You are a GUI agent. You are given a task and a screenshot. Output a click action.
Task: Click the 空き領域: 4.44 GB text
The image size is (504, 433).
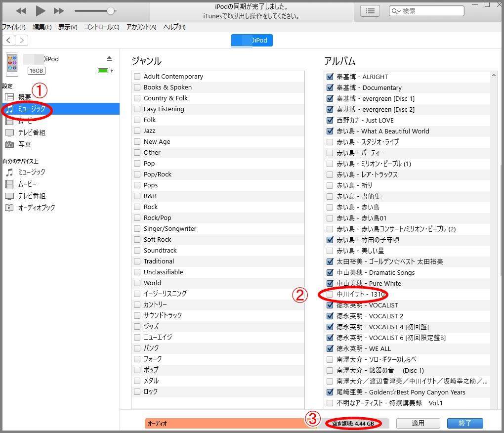[353, 424]
